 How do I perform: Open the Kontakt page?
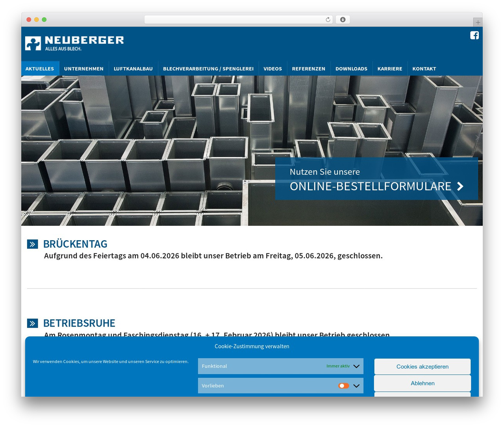424,69
